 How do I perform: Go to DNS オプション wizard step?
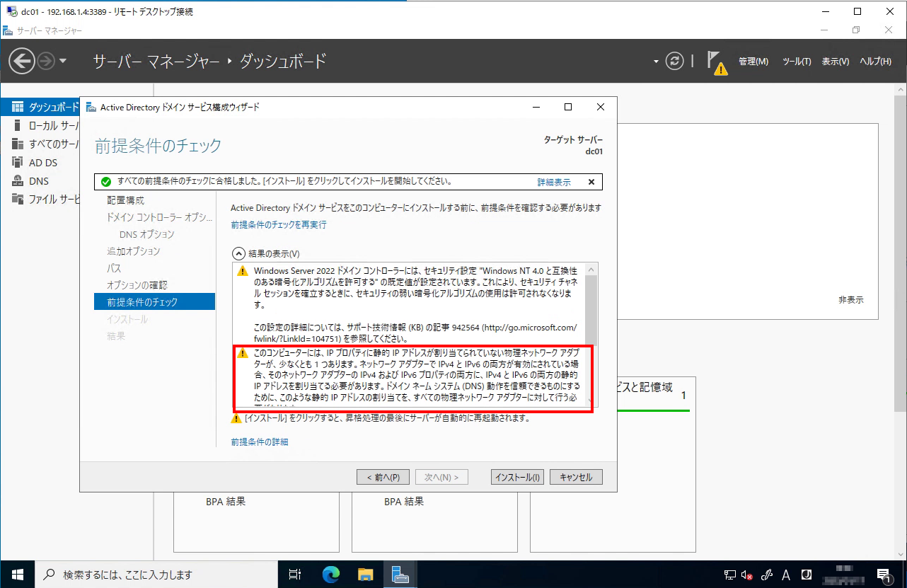click(146, 234)
